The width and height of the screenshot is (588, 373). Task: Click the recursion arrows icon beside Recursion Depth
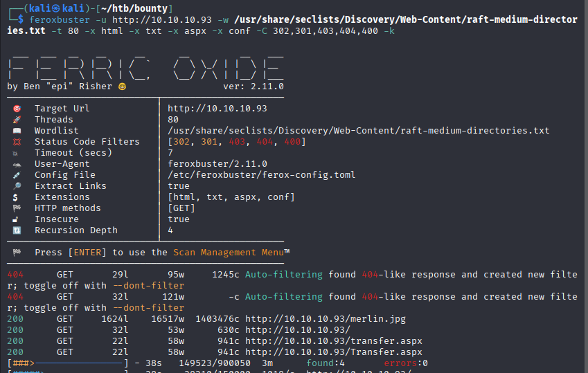pyautogui.click(x=17, y=230)
